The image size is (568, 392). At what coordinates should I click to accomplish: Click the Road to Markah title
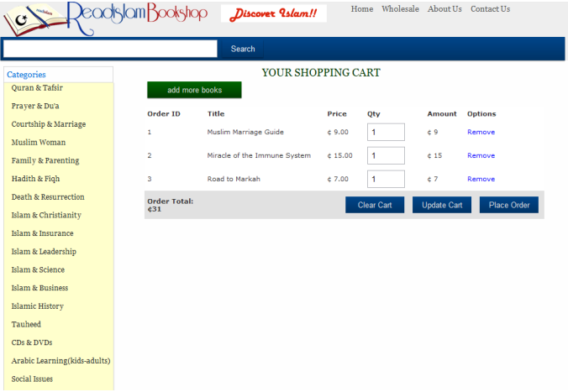(234, 179)
